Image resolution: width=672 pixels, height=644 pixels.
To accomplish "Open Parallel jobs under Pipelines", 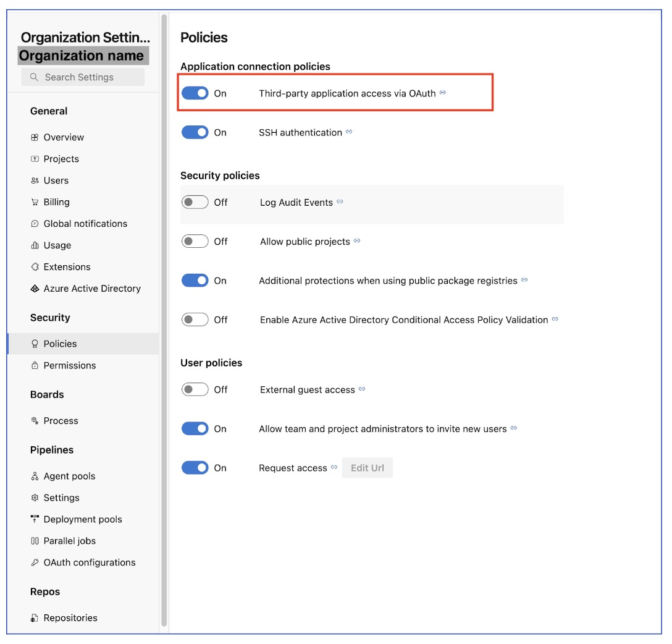I will coord(83,541).
